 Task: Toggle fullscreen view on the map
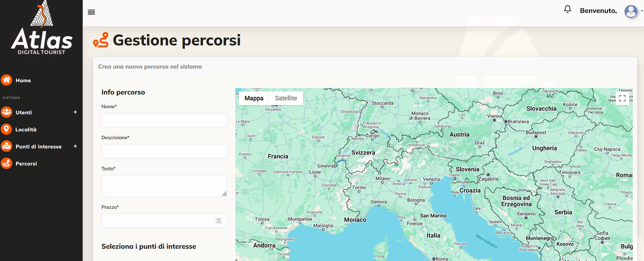click(622, 98)
